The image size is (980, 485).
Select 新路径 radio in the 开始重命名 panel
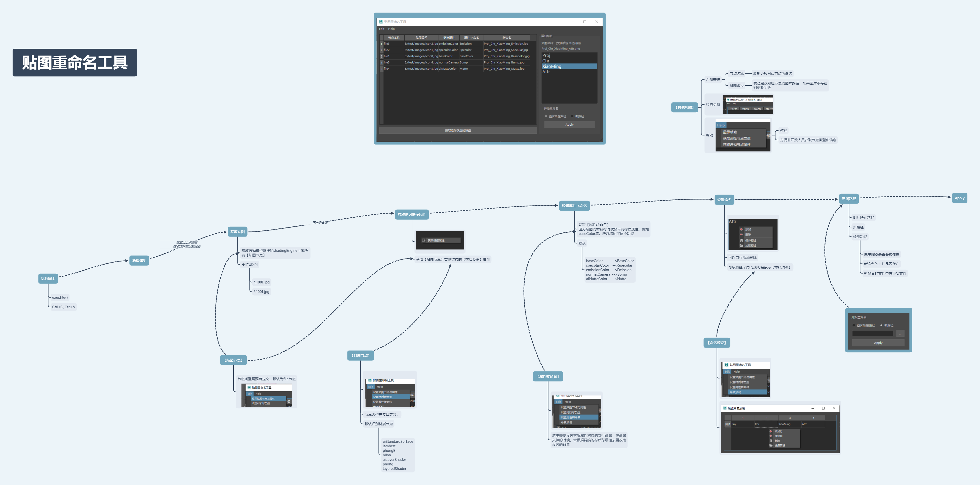881,325
